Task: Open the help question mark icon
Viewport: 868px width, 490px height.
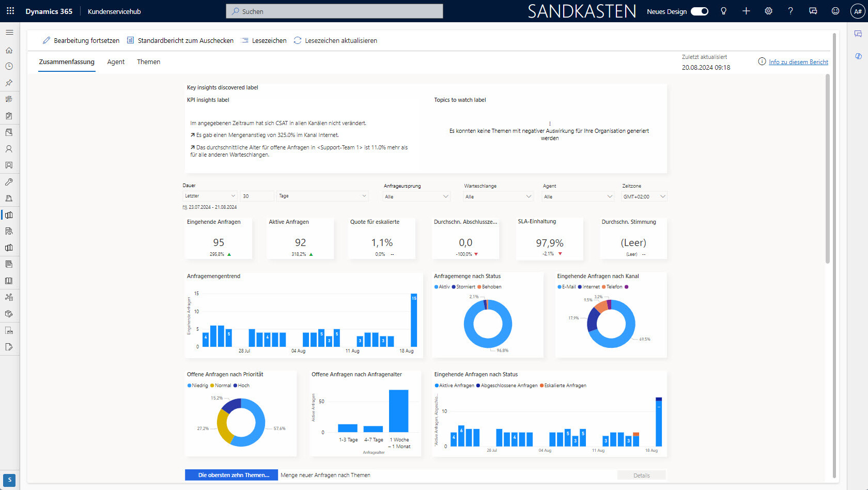Action: (x=791, y=11)
